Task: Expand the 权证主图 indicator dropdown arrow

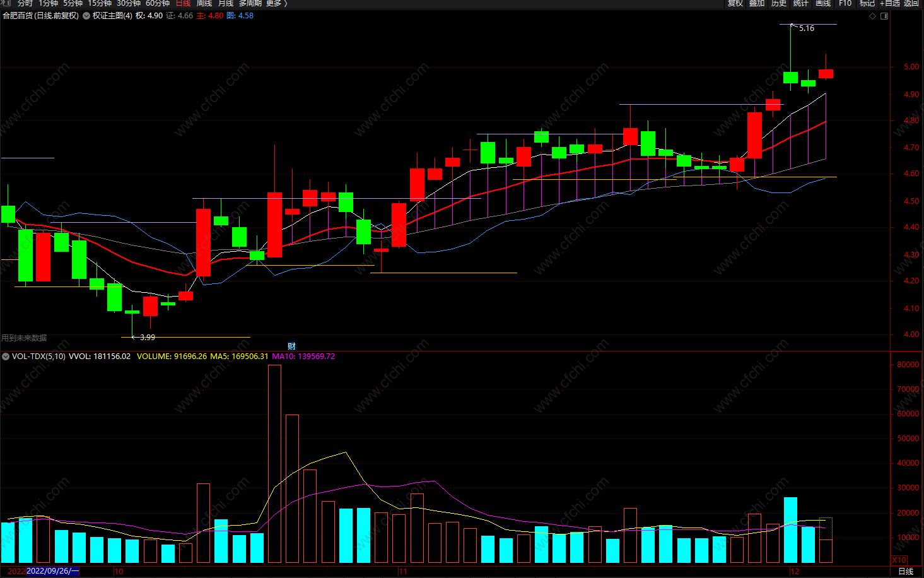Action: (x=86, y=16)
